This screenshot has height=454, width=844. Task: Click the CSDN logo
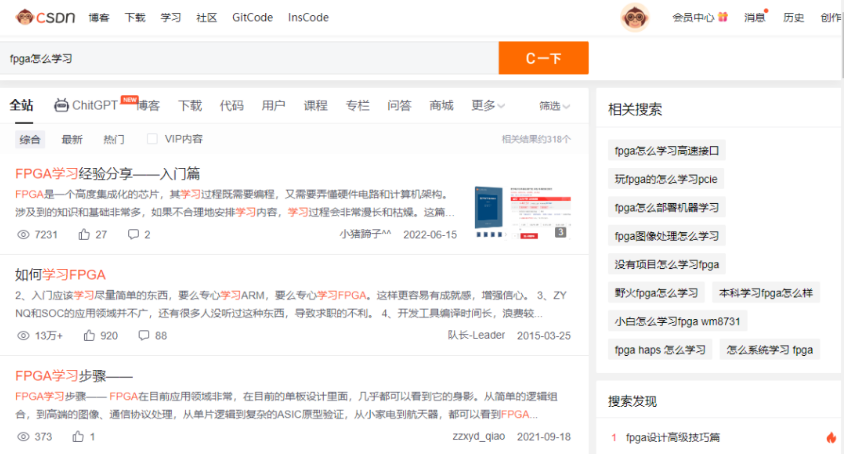[45, 17]
